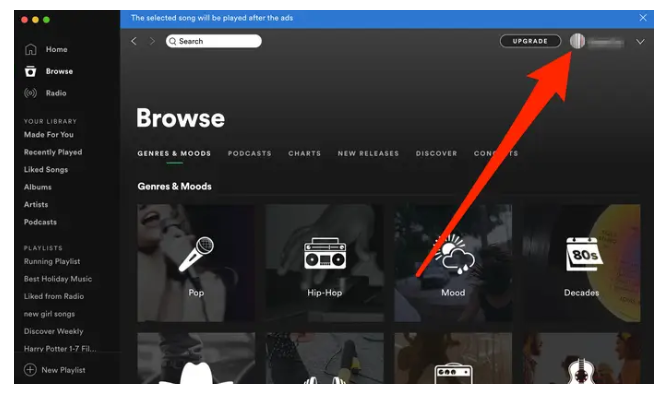Open Podcasts in Your Library

tap(40, 222)
